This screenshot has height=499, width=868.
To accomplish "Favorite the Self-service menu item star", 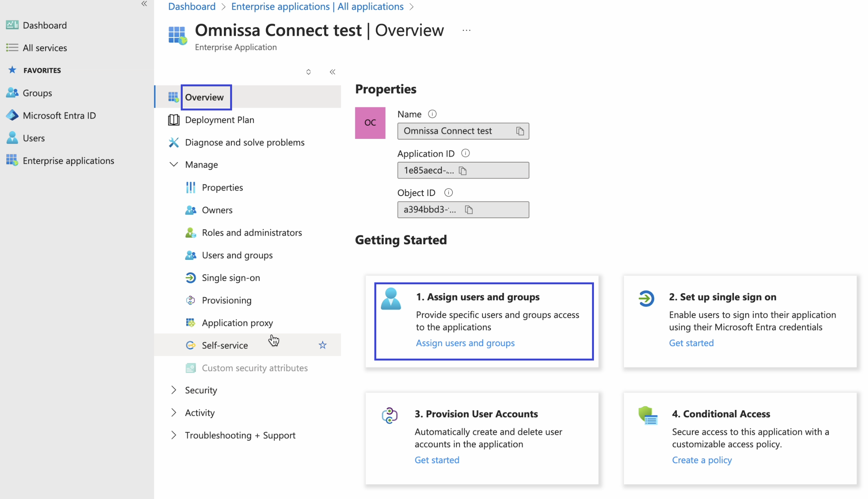I will (323, 345).
